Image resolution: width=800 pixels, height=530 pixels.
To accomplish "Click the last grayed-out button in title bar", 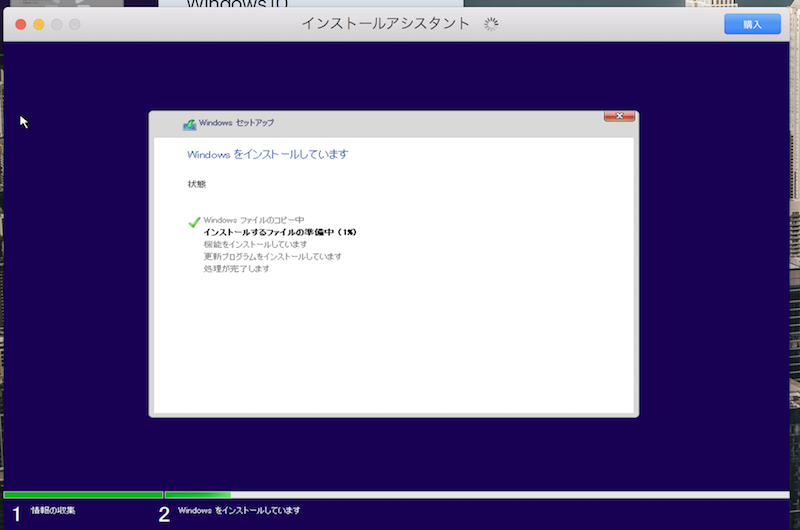I will click(x=74, y=24).
